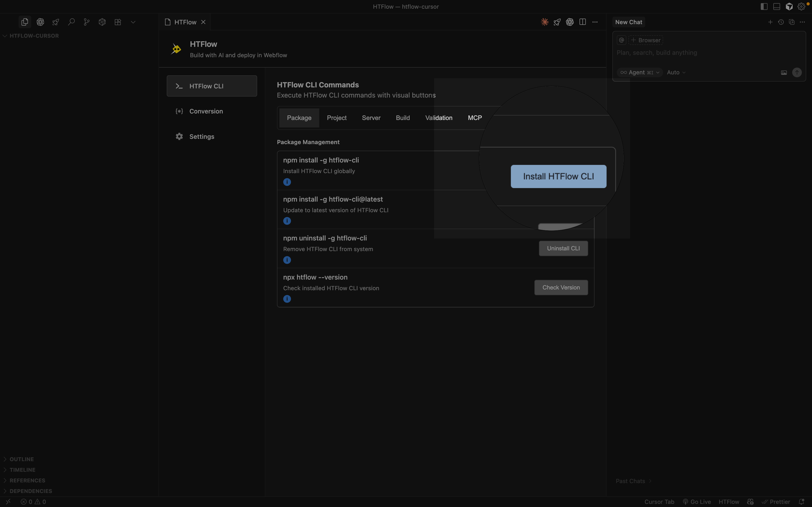This screenshot has height=507, width=812.
Task: Open the rocket deploy icon in the toolbar
Action: [55, 22]
